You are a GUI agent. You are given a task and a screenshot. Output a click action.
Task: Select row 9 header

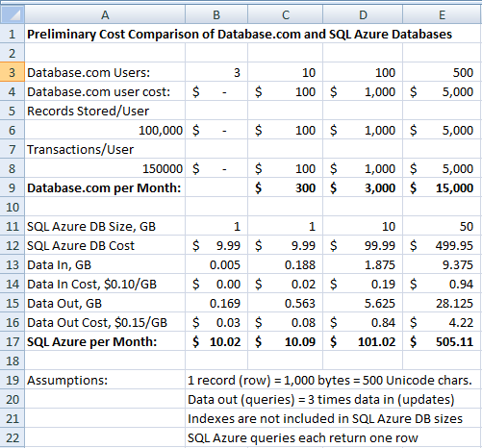point(13,187)
